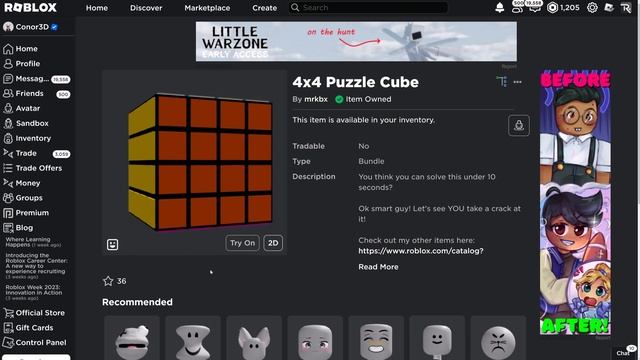This screenshot has height=360, width=640.
Task: Open blog post Roblox Week 2023
Action: (33, 292)
